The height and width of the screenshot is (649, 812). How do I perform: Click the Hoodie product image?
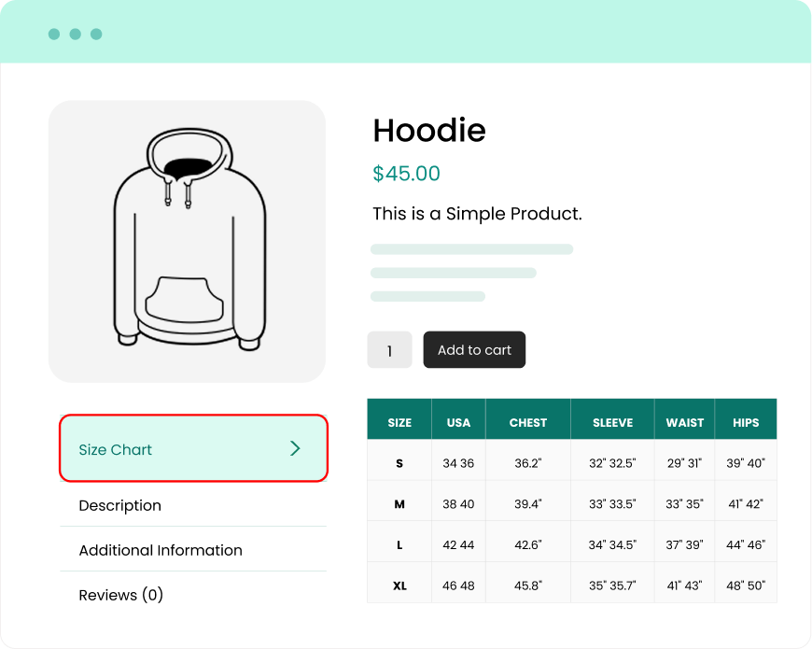click(x=187, y=241)
